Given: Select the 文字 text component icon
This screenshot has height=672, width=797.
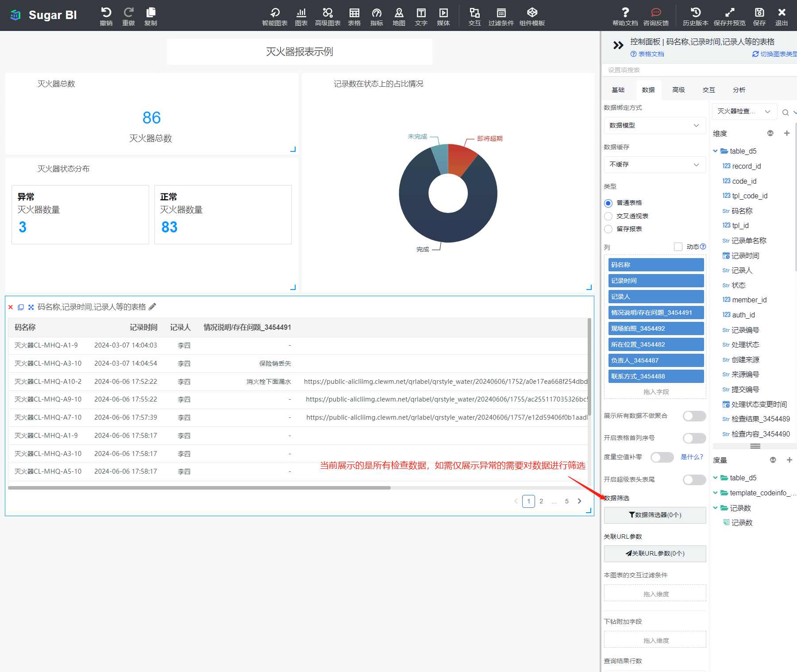Looking at the screenshot, I should click(x=421, y=12).
